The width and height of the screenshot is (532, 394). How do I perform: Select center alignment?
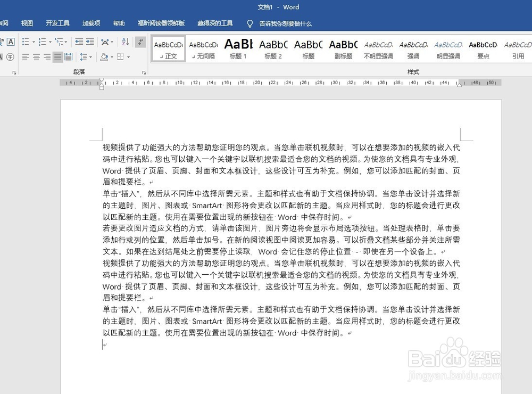[37, 57]
